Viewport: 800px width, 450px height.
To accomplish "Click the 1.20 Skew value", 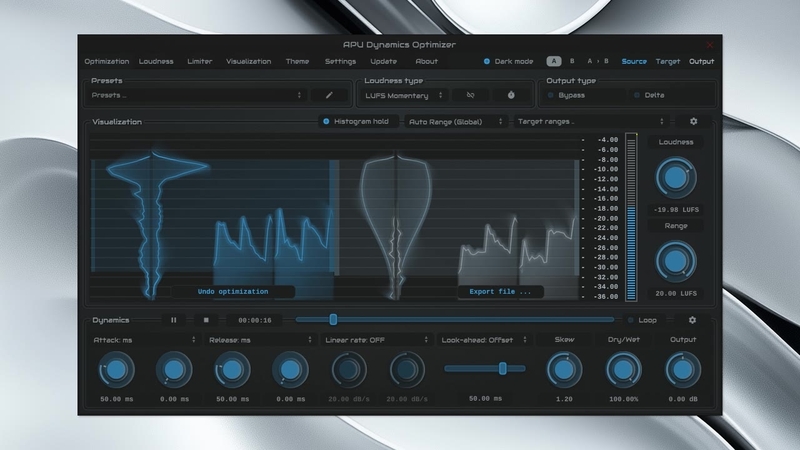I will click(564, 399).
